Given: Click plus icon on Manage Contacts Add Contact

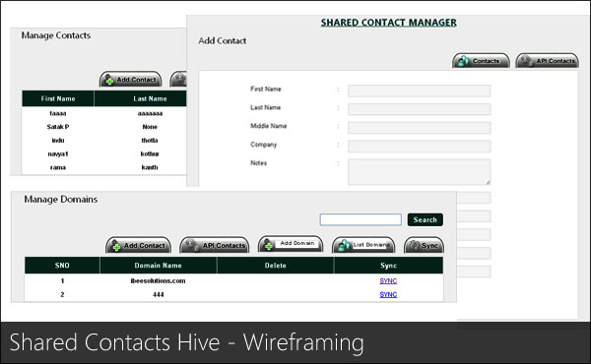Looking at the screenshot, I should [109, 81].
